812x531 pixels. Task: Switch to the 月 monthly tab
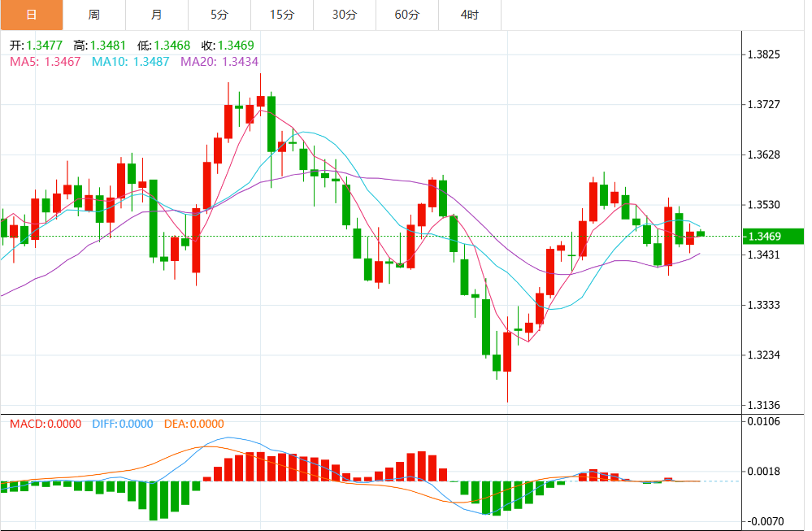coord(157,15)
